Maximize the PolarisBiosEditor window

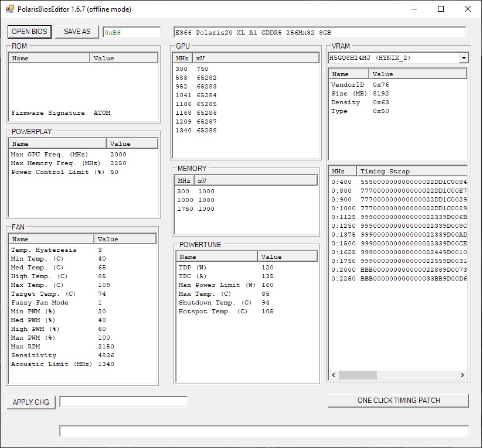[x=441, y=9]
